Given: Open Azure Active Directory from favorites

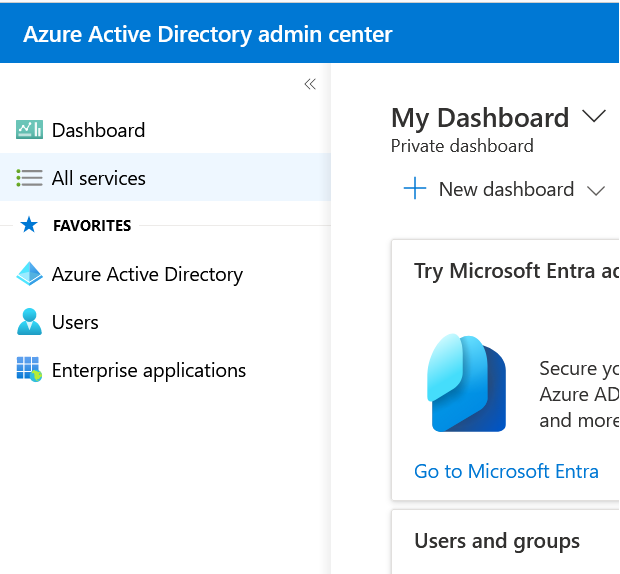Looking at the screenshot, I should (165, 274).
